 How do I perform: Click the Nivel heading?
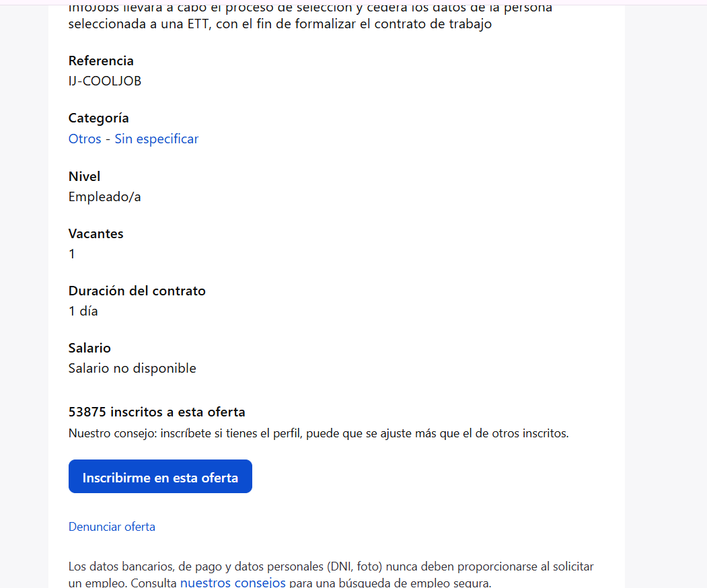point(84,176)
